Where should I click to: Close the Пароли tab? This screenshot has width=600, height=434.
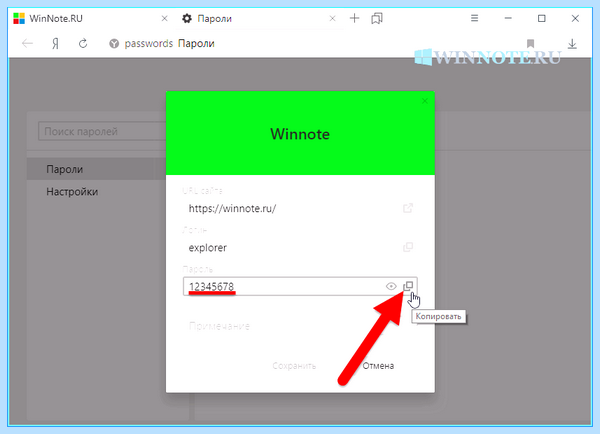pos(333,18)
